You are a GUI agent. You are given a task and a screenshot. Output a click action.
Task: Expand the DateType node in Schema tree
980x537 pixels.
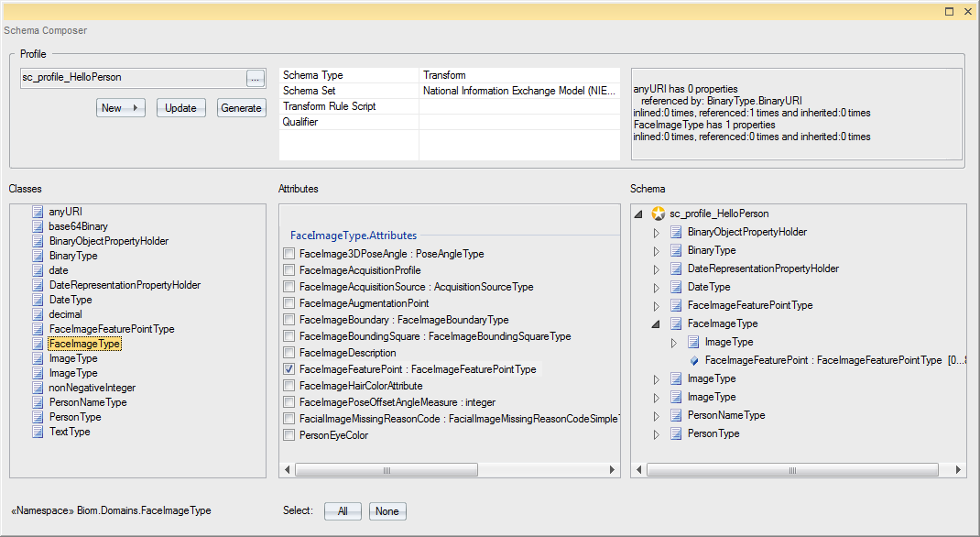coord(656,287)
